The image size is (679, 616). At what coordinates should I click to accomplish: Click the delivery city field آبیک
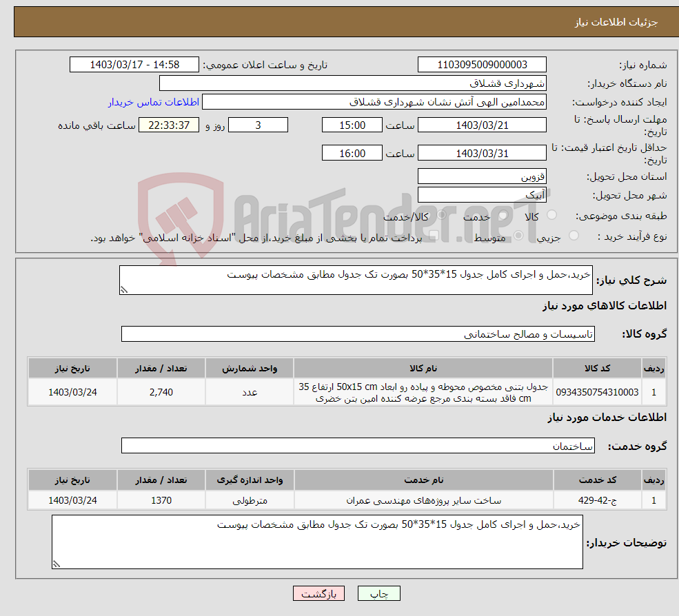coord(482,195)
